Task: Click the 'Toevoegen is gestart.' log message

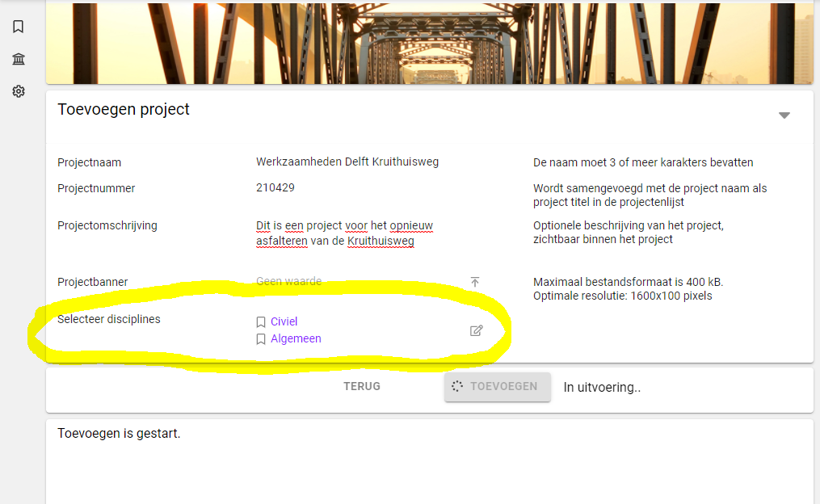Action: [x=119, y=434]
